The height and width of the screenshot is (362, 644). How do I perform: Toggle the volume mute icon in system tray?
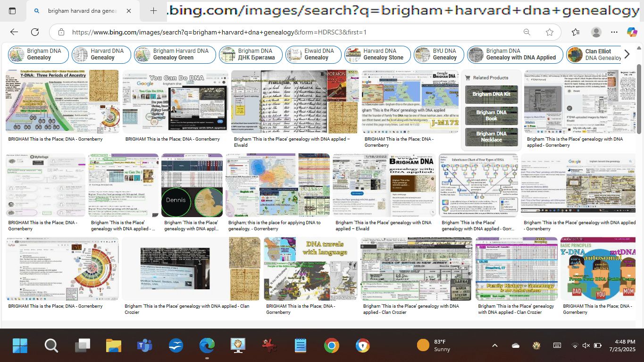click(x=586, y=345)
